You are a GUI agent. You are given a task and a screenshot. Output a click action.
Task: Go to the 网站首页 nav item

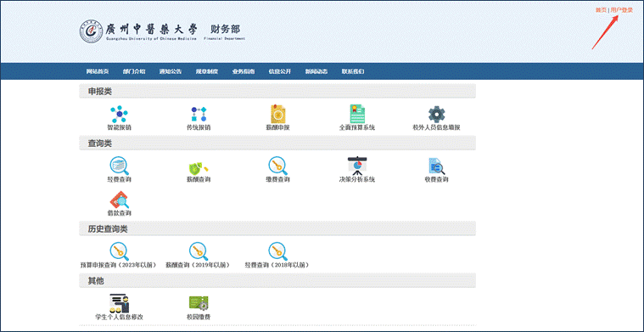[x=98, y=71]
